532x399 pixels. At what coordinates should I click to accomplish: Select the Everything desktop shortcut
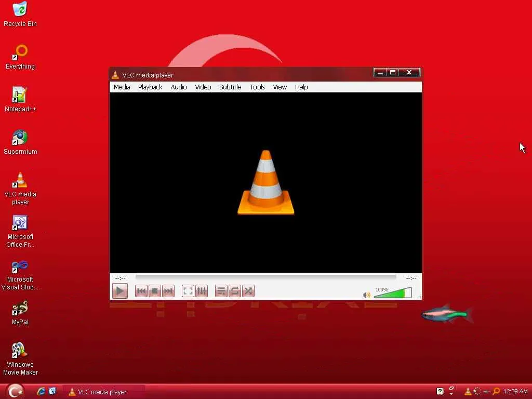point(20,57)
